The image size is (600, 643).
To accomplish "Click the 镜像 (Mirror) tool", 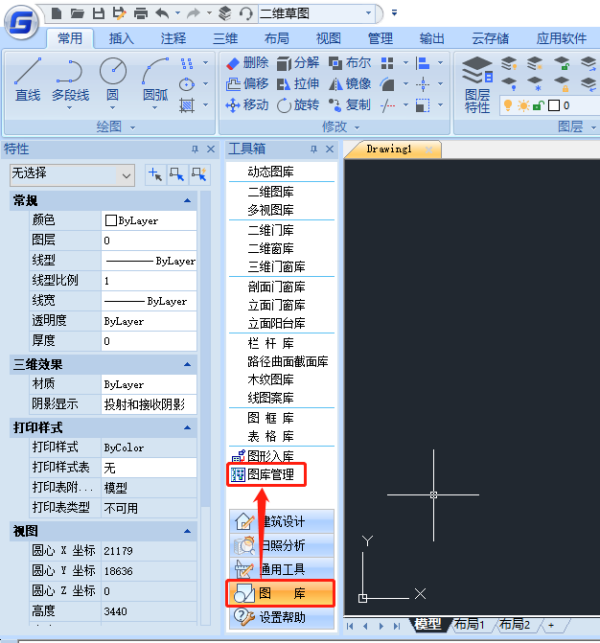I will pos(346,84).
